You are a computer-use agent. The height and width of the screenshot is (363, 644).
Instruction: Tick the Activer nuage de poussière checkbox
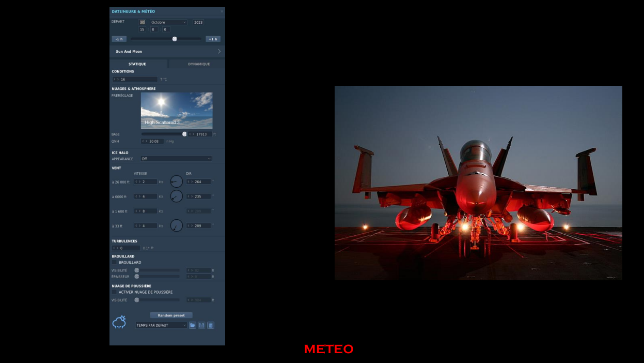point(115,292)
